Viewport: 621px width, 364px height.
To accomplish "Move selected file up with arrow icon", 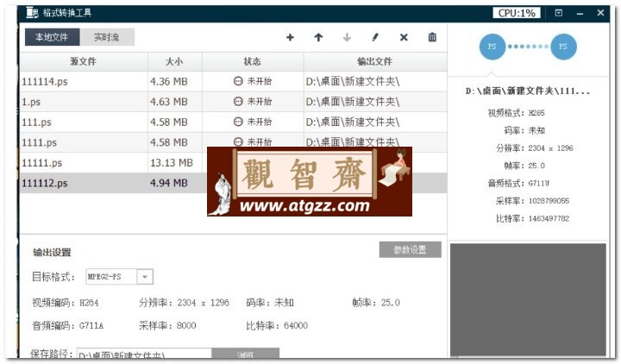I will 318,37.
